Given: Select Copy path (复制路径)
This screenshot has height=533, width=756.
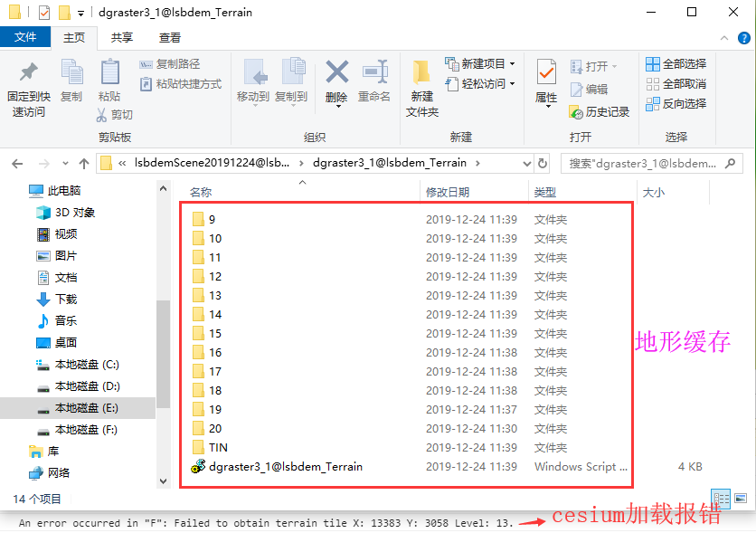Looking at the screenshot, I should (170, 64).
